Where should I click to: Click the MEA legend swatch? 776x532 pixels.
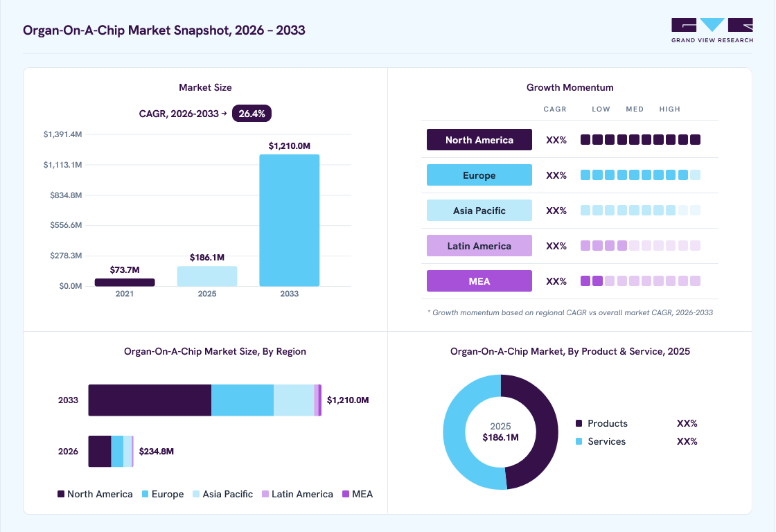coord(346,494)
